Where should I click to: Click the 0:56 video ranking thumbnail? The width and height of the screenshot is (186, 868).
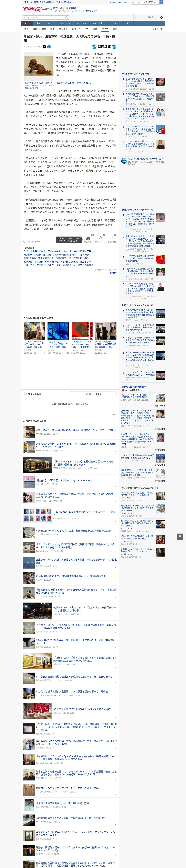coord(160,313)
